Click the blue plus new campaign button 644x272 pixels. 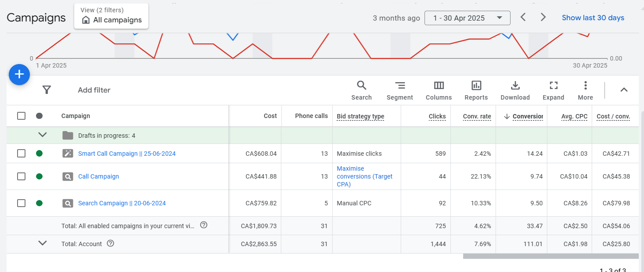19,75
